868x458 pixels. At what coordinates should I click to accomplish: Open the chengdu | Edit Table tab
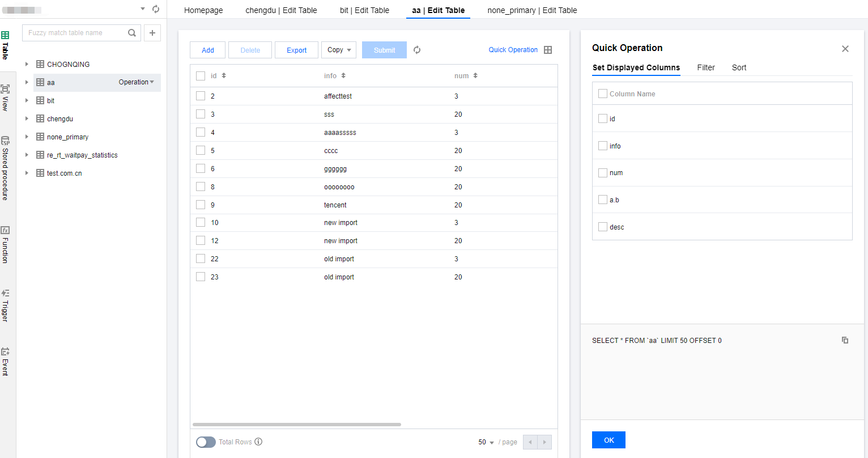pos(281,10)
